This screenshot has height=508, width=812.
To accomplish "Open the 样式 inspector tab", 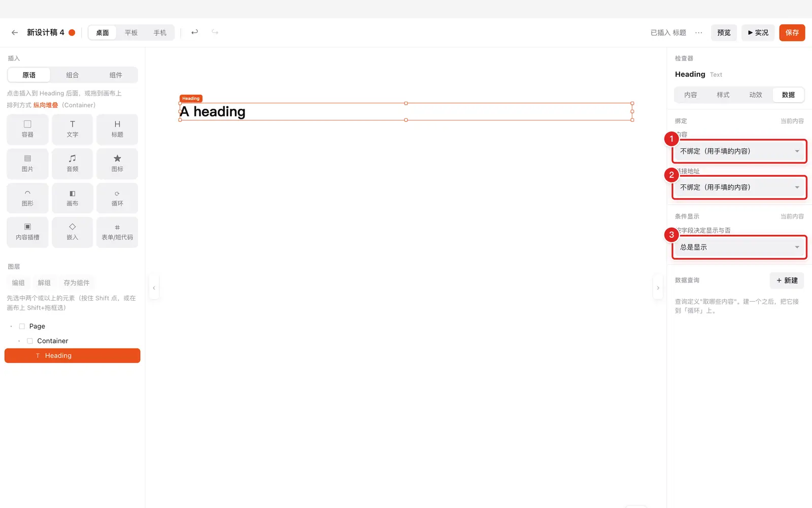I will tap(723, 95).
